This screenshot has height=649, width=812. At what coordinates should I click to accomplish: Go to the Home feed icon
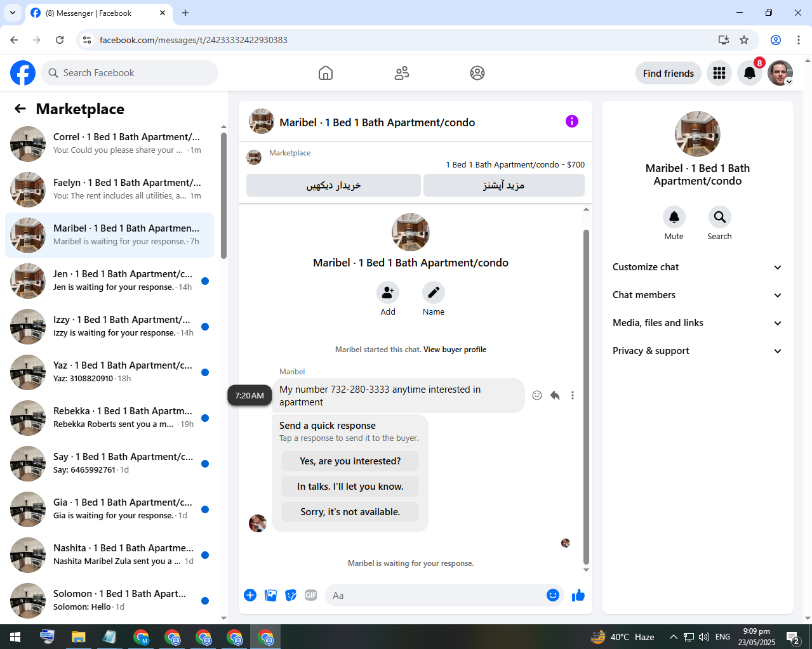point(326,73)
